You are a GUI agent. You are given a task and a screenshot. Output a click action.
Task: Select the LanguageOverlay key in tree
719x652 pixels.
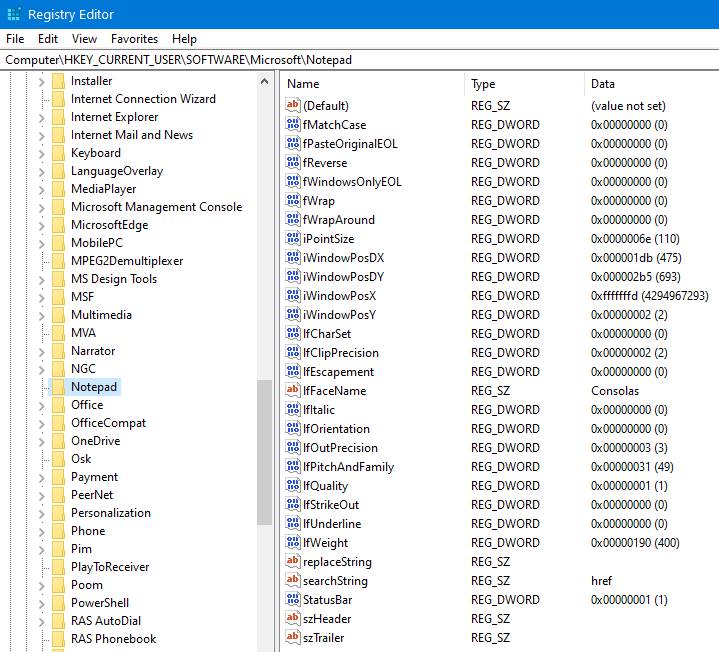coord(117,171)
